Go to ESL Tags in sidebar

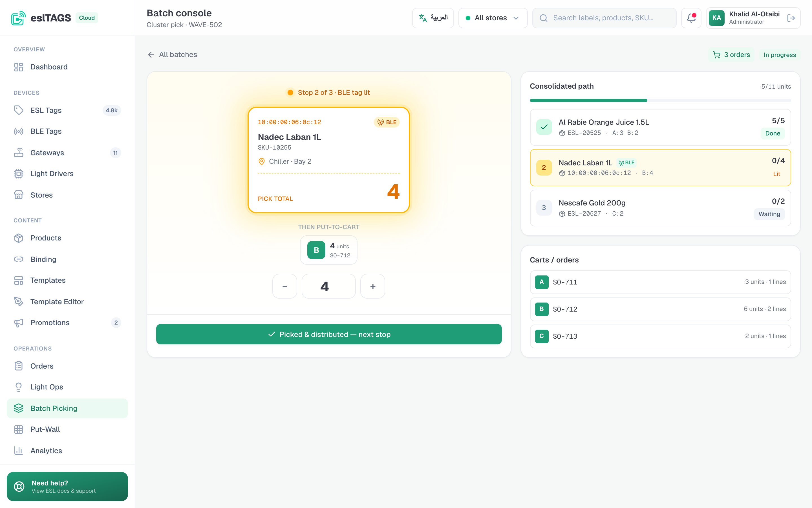pos(67,110)
